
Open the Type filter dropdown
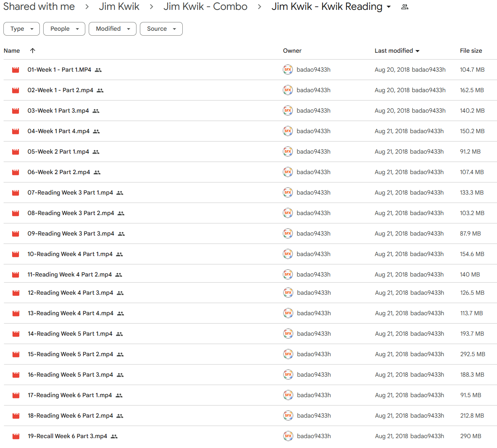pyautogui.click(x=22, y=29)
